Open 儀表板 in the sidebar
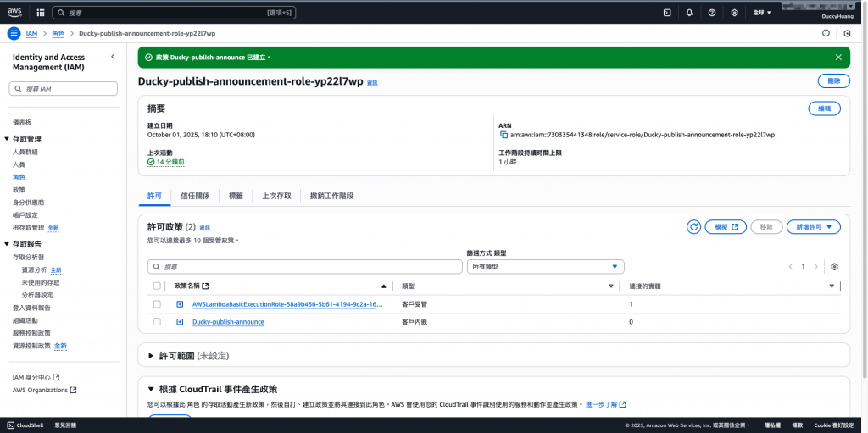The image size is (868, 433). pos(21,122)
